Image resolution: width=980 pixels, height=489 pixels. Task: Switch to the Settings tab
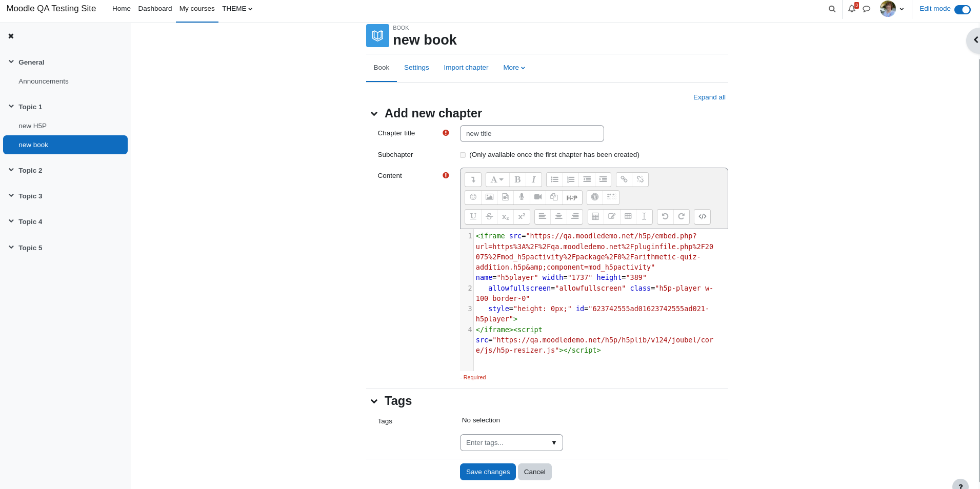tap(416, 68)
